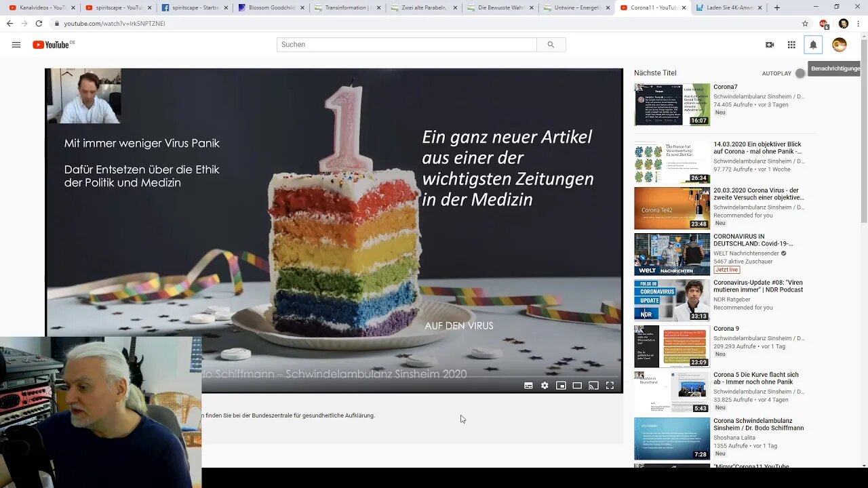The width and height of the screenshot is (868, 488).
Task: Go back in browser history
Action: click(x=9, y=23)
